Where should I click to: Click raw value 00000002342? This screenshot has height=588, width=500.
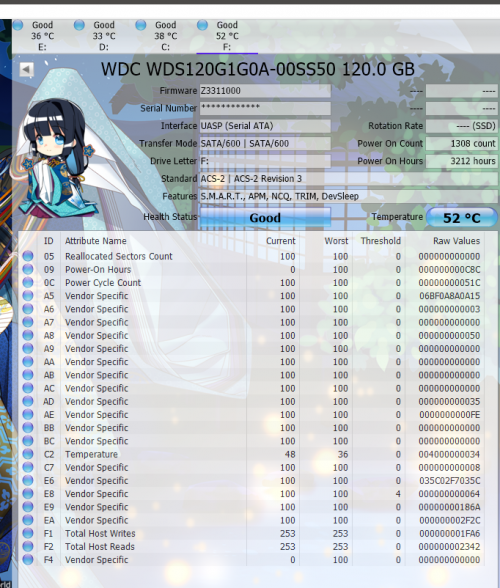449,547
